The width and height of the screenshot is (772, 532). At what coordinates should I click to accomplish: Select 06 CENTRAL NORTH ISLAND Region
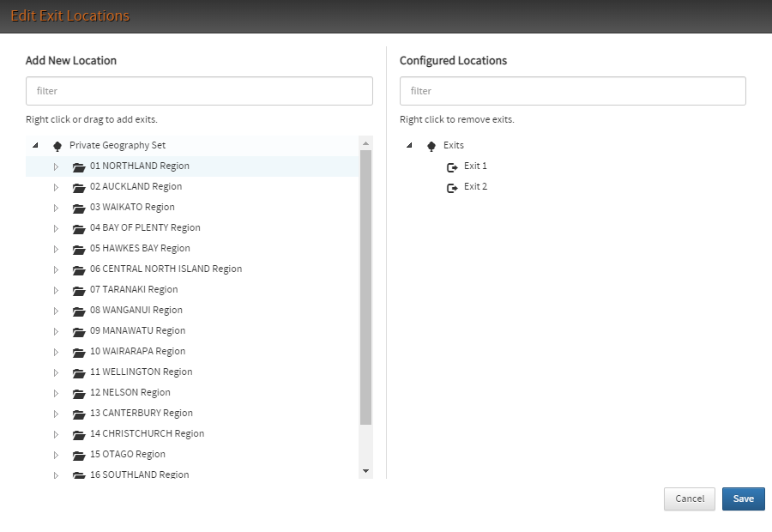point(166,269)
